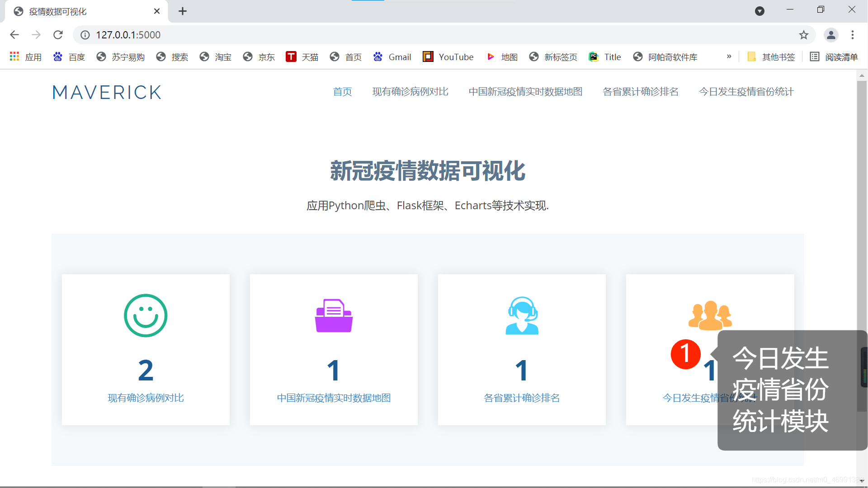The height and width of the screenshot is (488, 868).
Task: Open the 搜索 bookmark
Action: (x=172, y=57)
